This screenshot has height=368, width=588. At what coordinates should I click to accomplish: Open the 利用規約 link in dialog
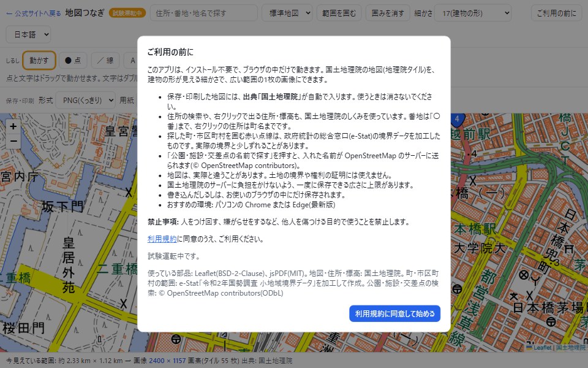pyautogui.click(x=162, y=239)
